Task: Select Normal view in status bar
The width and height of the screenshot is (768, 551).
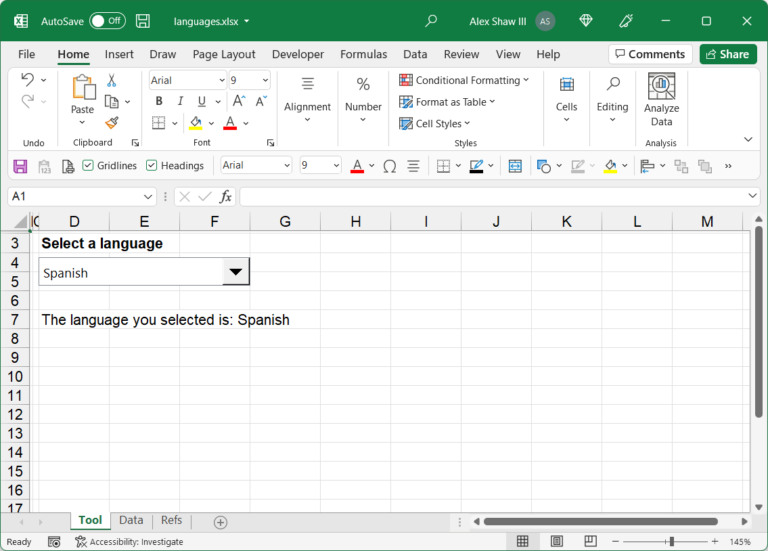Action: point(523,541)
